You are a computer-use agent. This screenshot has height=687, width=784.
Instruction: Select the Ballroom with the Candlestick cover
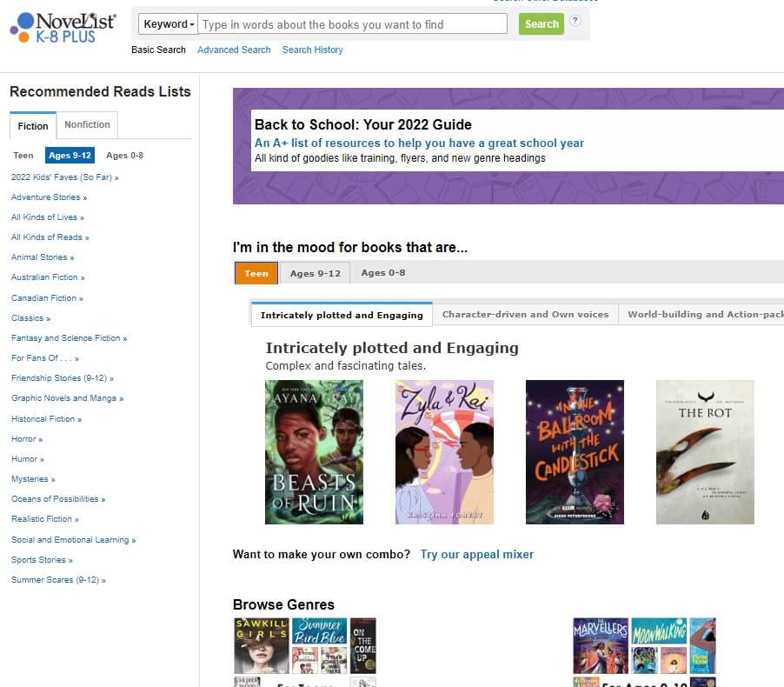click(x=575, y=452)
